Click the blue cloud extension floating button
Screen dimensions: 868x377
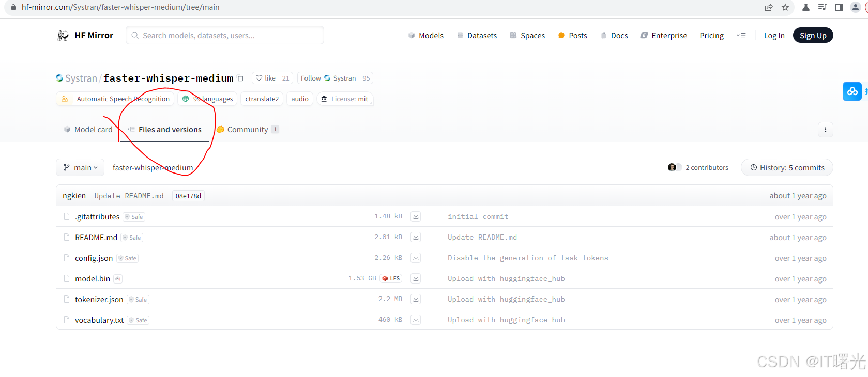[x=852, y=91]
